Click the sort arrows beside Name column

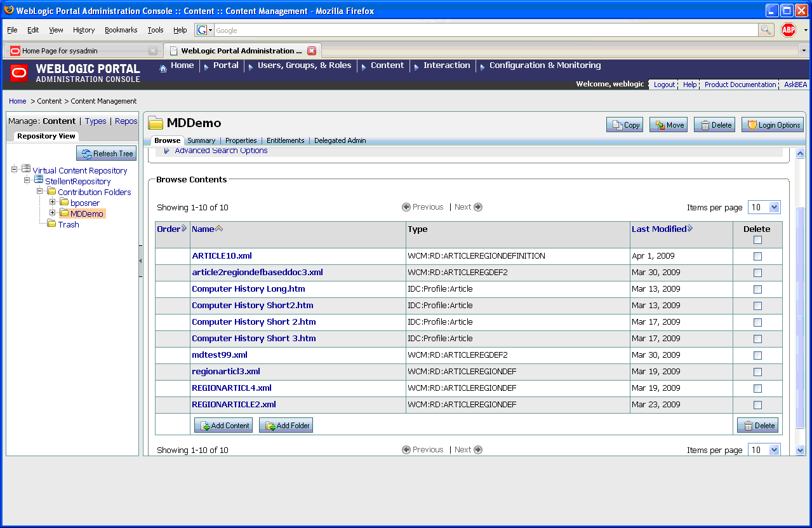219,229
